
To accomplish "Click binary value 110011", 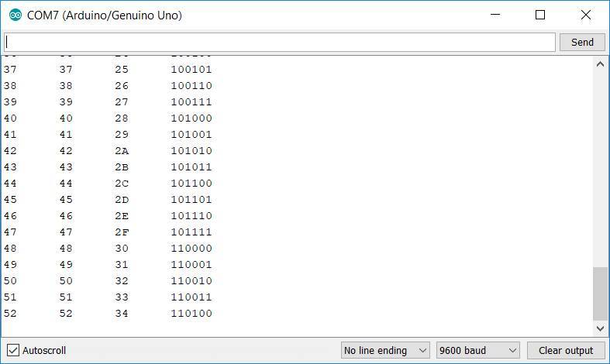I will pyautogui.click(x=191, y=297).
